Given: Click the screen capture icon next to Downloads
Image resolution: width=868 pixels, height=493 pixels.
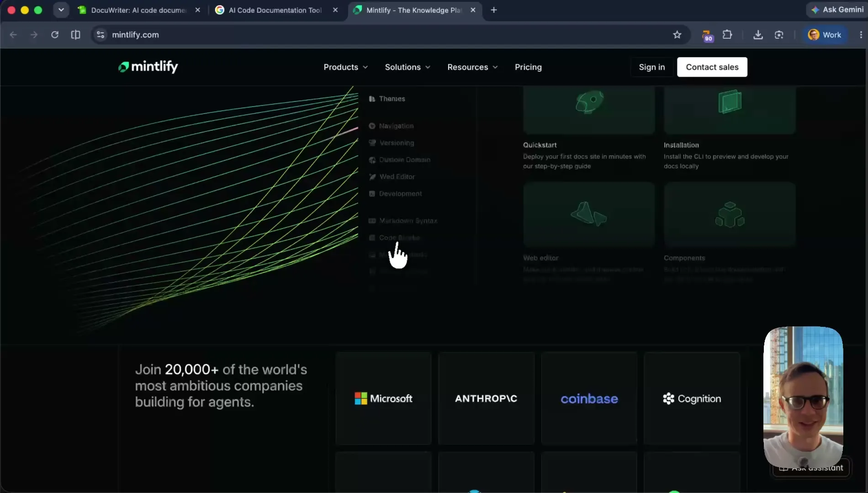Looking at the screenshot, I should tap(779, 35).
